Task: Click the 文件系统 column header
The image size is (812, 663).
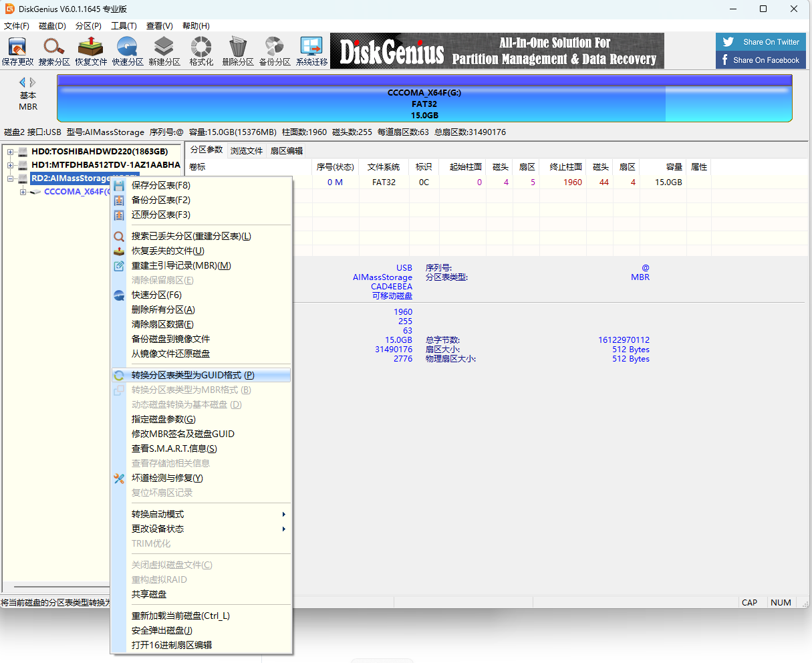Action: pyautogui.click(x=384, y=167)
